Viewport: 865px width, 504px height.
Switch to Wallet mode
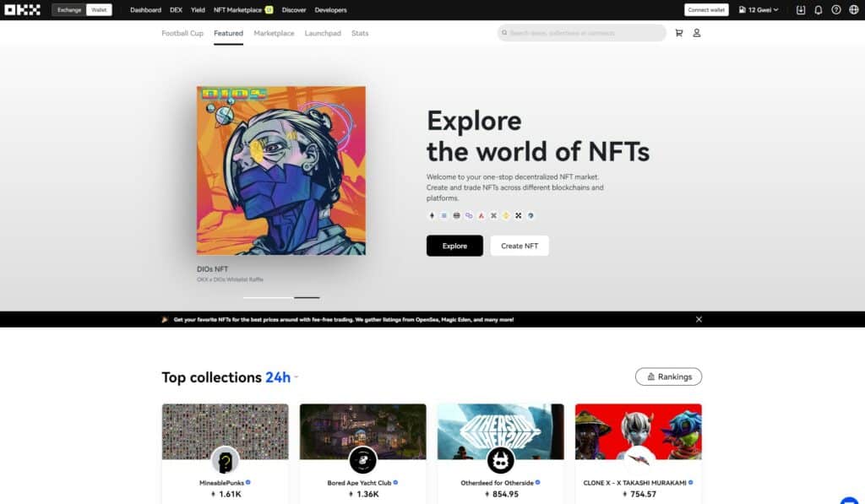tap(99, 10)
